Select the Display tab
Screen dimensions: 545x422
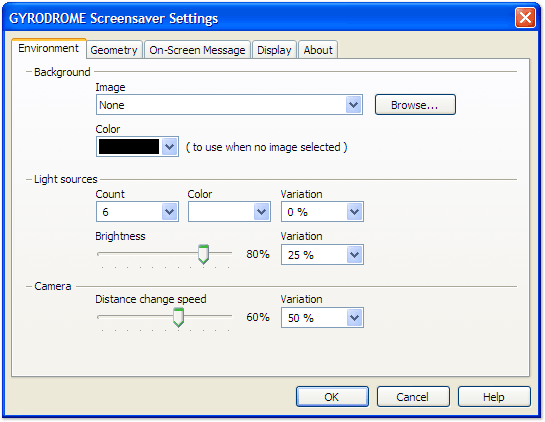[274, 50]
